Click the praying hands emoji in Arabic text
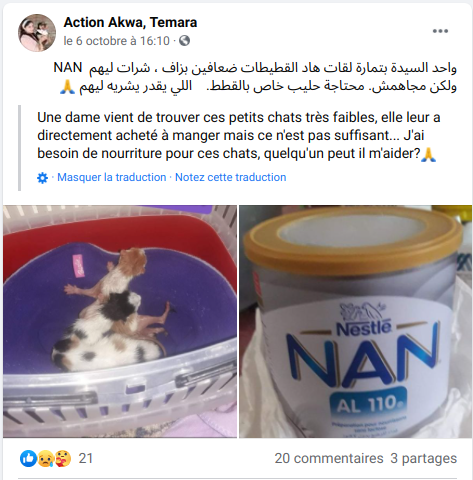473x480 pixels. tap(67, 87)
